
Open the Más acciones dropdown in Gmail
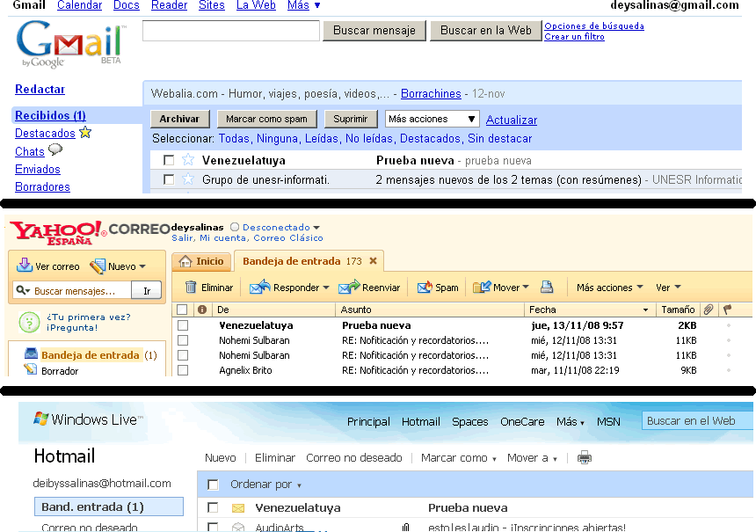tap(432, 119)
